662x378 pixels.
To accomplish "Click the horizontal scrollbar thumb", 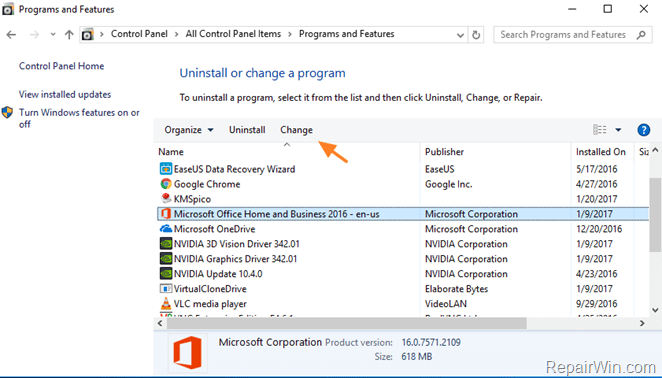I will click(346, 323).
